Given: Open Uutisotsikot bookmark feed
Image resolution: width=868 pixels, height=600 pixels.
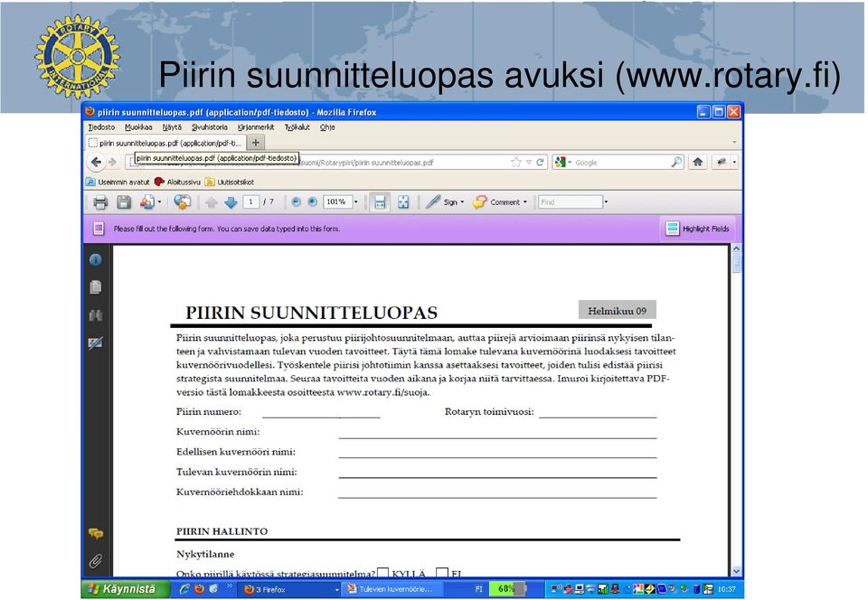Looking at the screenshot, I should pyautogui.click(x=230, y=182).
